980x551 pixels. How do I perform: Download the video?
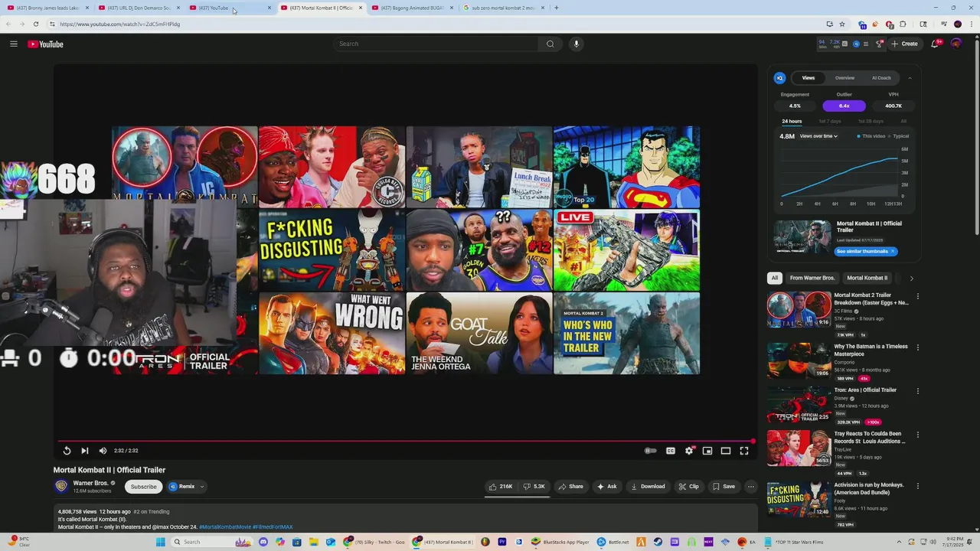click(648, 486)
